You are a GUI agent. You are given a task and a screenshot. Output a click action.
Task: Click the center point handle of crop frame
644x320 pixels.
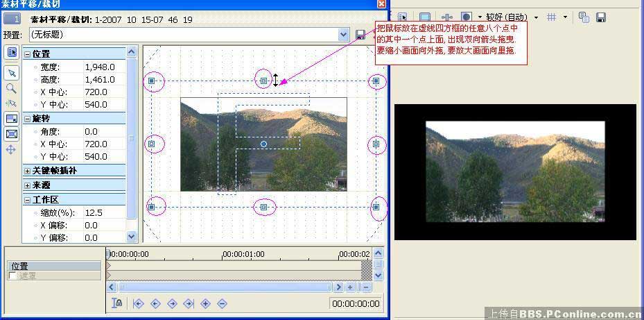click(x=263, y=144)
